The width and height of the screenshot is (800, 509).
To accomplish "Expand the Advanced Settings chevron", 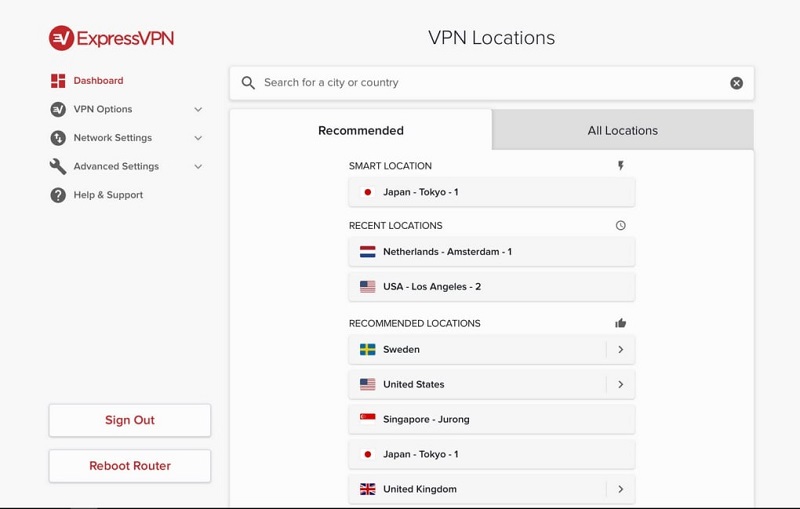I will [198, 166].
